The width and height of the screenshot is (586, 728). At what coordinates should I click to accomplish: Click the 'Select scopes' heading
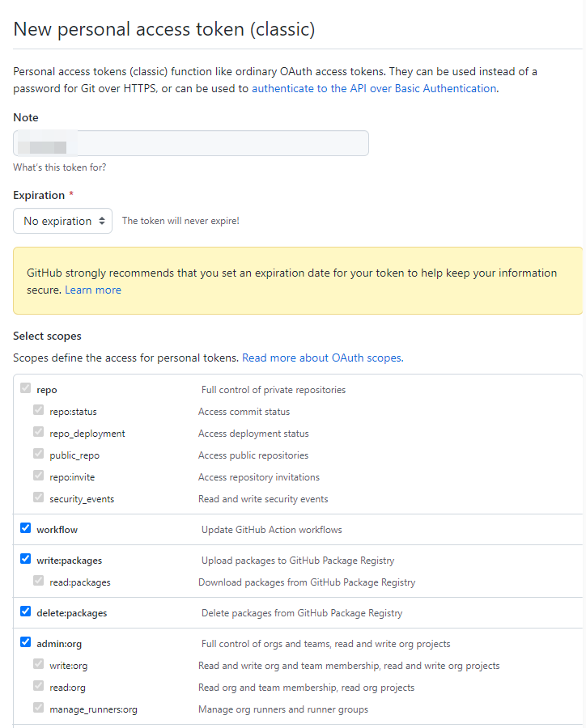47,336
